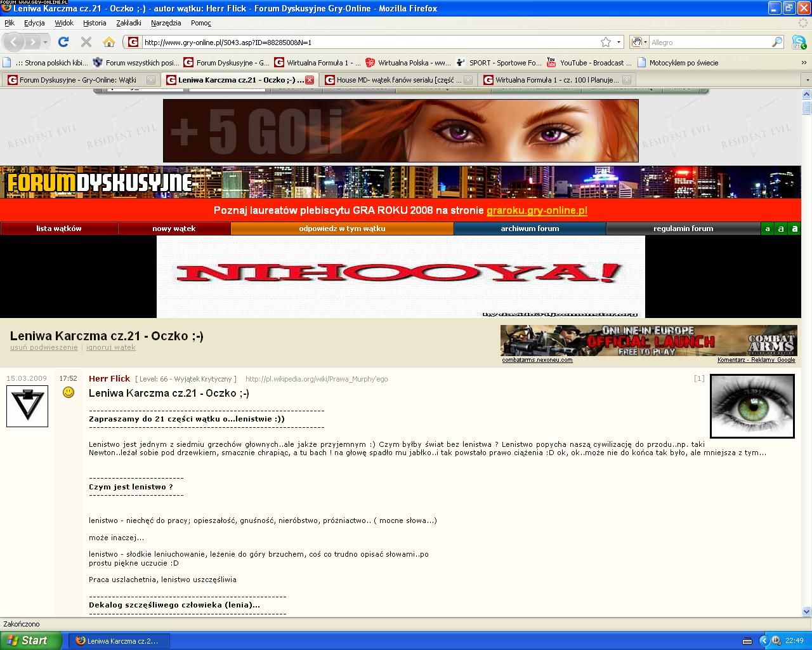Bookmark page with the star icon
This screenshot has width=812, height=650.
606,42
